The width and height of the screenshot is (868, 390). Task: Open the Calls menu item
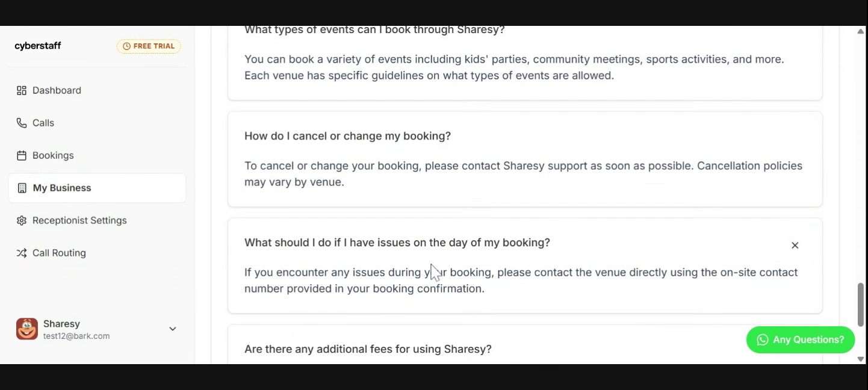pos(43,123)
